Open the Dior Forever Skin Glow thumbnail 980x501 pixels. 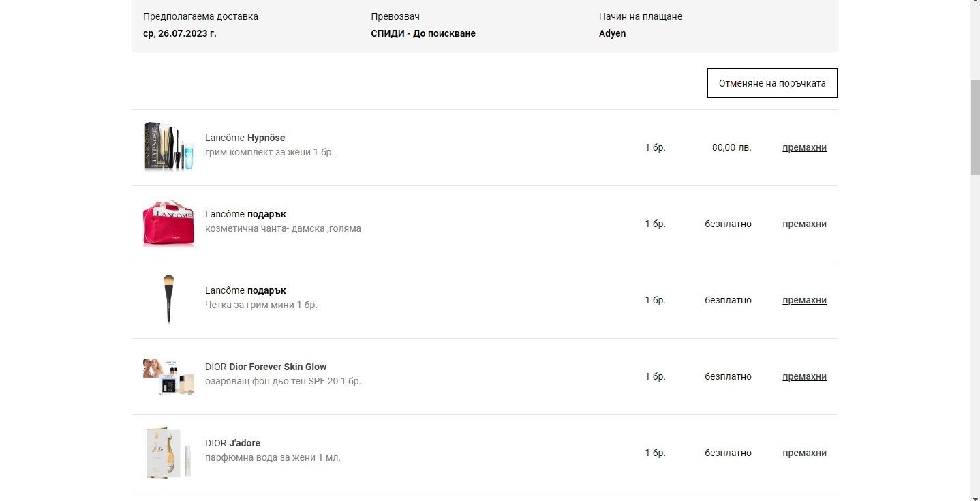point(168,376)
